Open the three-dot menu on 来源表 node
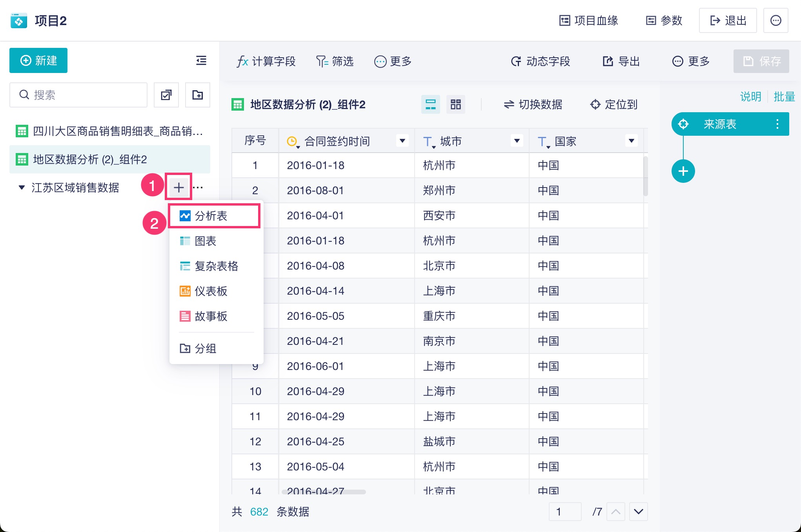The height and width of the screenshot is (532, 801). [x=777, y=124]
